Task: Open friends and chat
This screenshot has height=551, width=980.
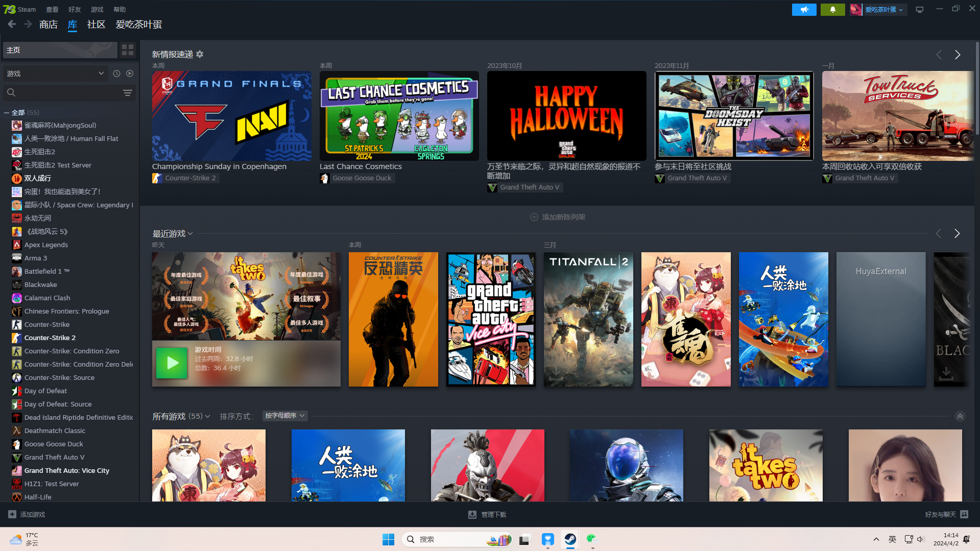Action: [946, 514]
